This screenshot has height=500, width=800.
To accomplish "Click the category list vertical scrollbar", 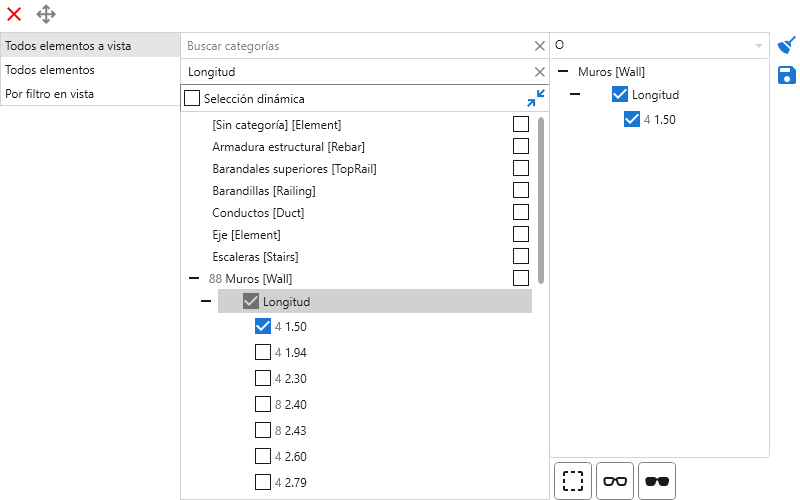I will pyautogui.click(x=541, y=200).
